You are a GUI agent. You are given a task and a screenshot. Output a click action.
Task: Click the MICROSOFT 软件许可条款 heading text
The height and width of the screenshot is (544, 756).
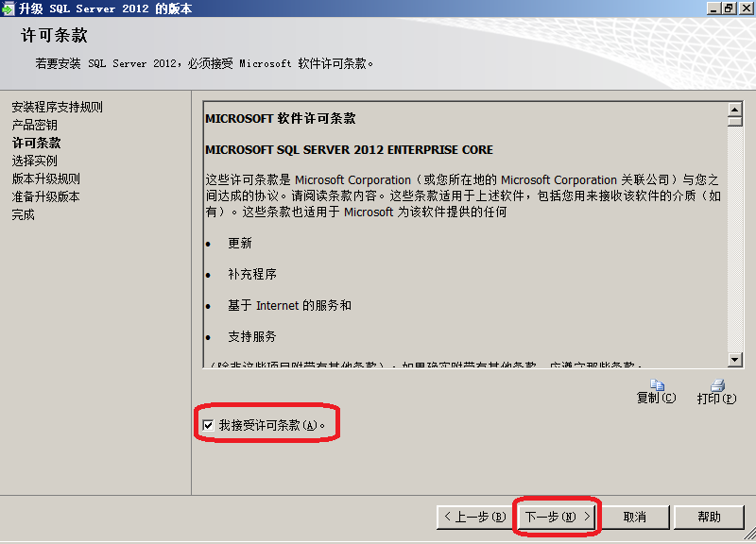(x=280, y=119)
